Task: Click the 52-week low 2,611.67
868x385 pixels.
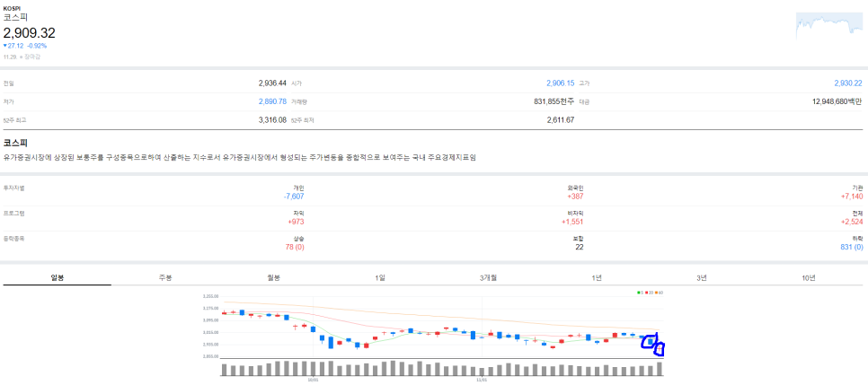Action: 560,120
